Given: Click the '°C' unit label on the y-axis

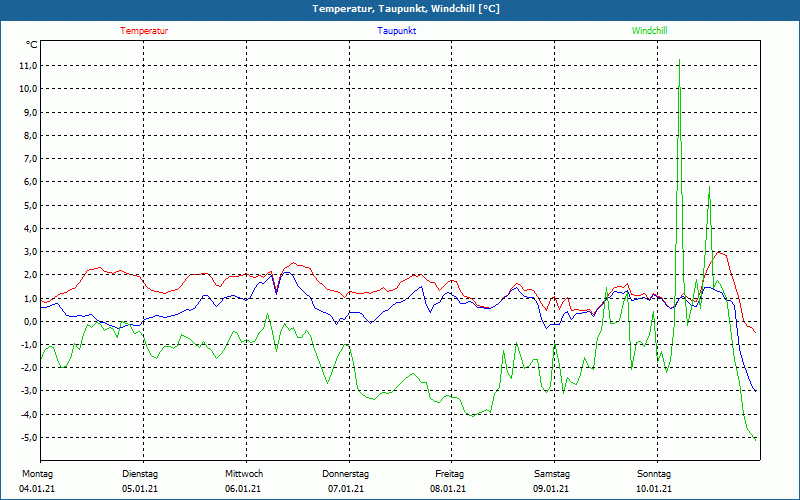Looking at the screenshot, I should pos(32,45).
